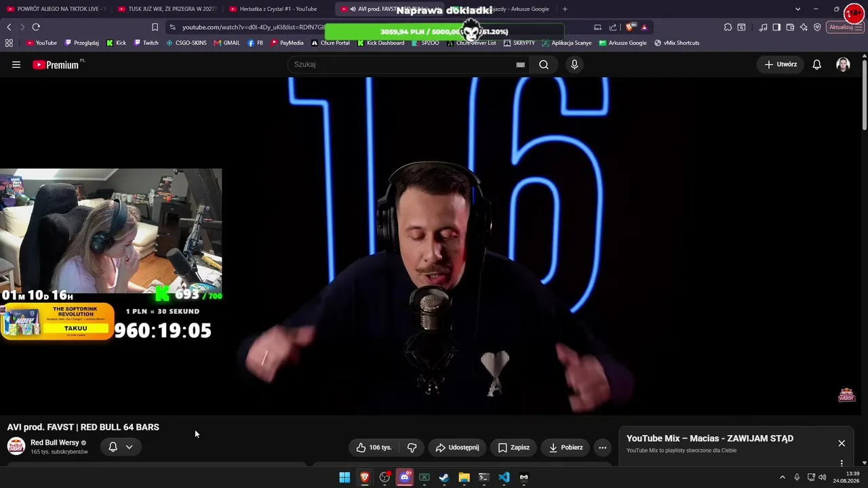Viewport: 868px width, 488px height.
Task: Open the GMAIL bookmark
Action: coord(226,43)
